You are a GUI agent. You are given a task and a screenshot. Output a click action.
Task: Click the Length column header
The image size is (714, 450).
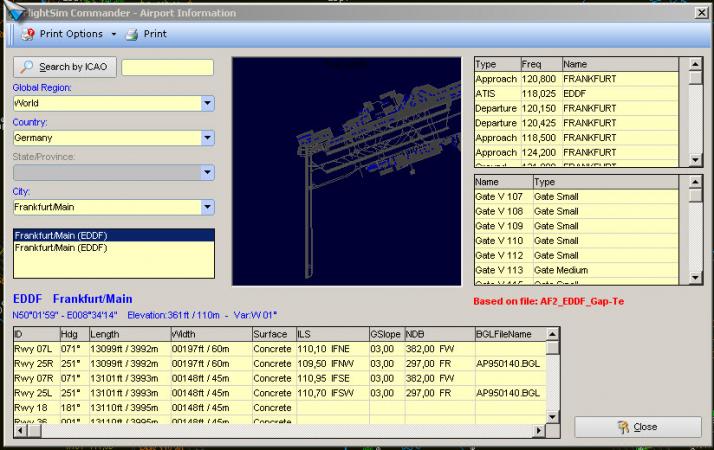click(130, 334)
